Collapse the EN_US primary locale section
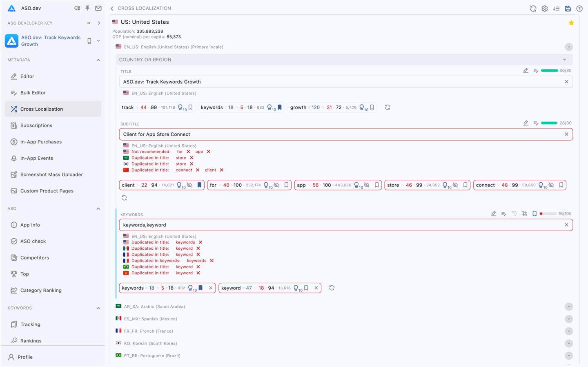This screenshot has width=588, height=367. [x=569, y=47]
